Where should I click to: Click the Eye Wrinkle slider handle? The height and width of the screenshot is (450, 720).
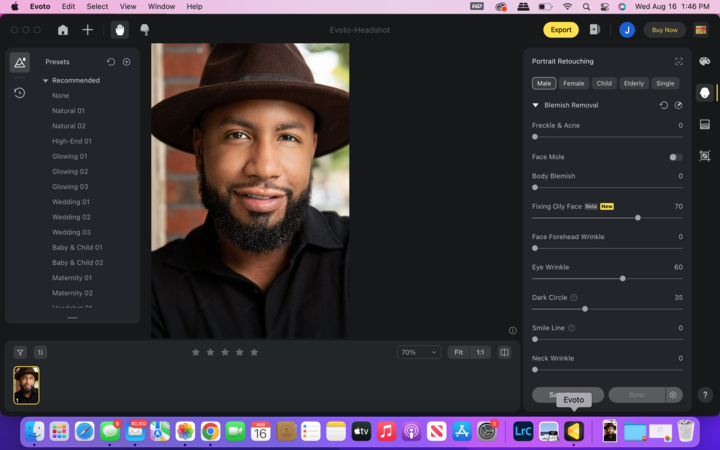pos(622,279)
